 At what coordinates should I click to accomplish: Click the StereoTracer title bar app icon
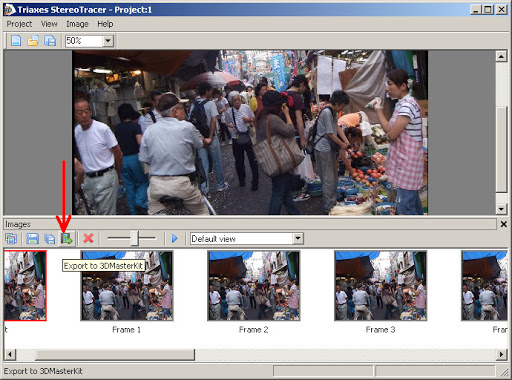tap(10, 10)
